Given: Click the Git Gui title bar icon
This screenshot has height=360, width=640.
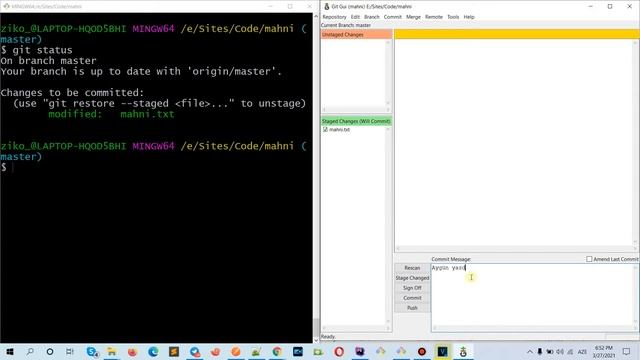Looking at the screenshot, I should point(327,6).
